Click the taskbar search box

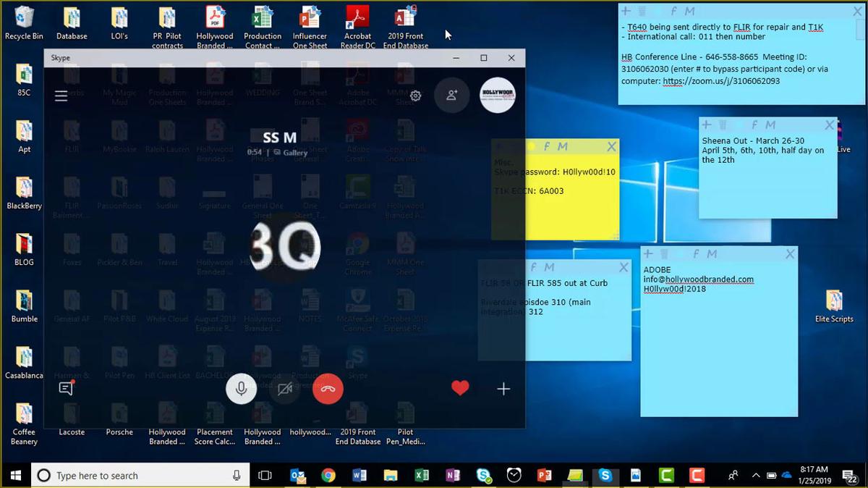[x=140, y=475]
